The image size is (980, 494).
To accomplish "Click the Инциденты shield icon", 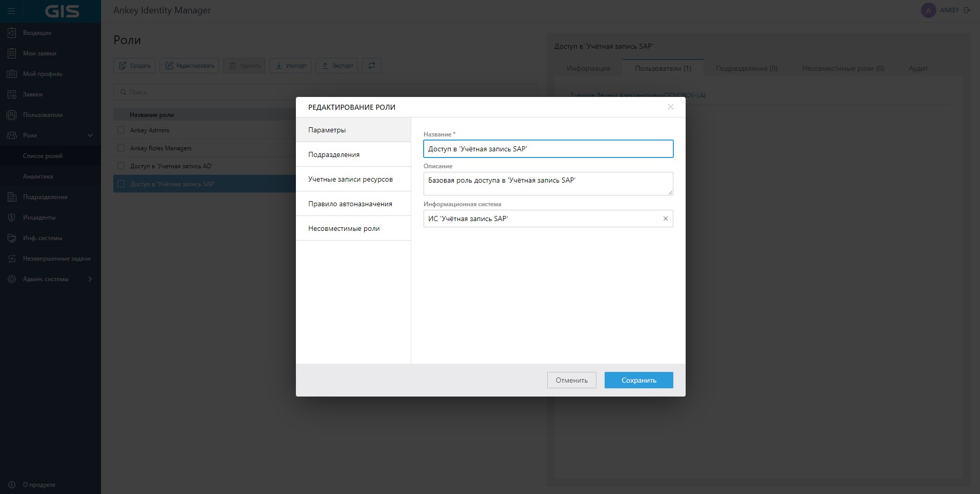I will coord(12,218).
